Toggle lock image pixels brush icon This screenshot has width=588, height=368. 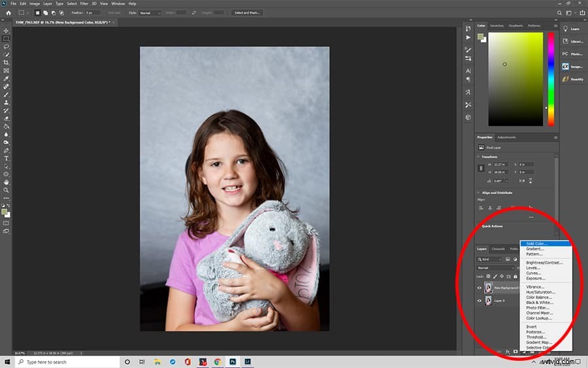pos(495,276)
